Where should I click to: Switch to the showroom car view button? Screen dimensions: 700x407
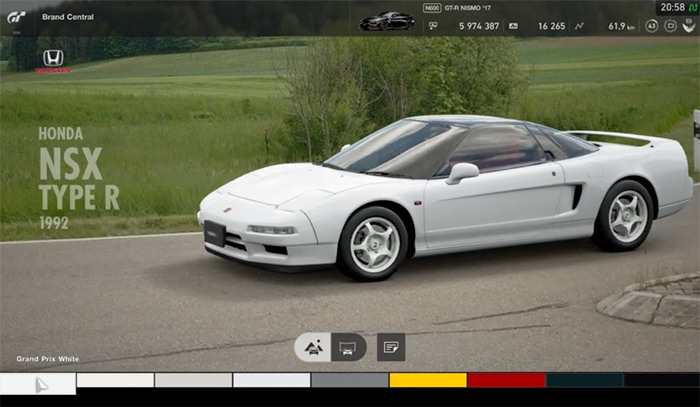pos(348,347)
